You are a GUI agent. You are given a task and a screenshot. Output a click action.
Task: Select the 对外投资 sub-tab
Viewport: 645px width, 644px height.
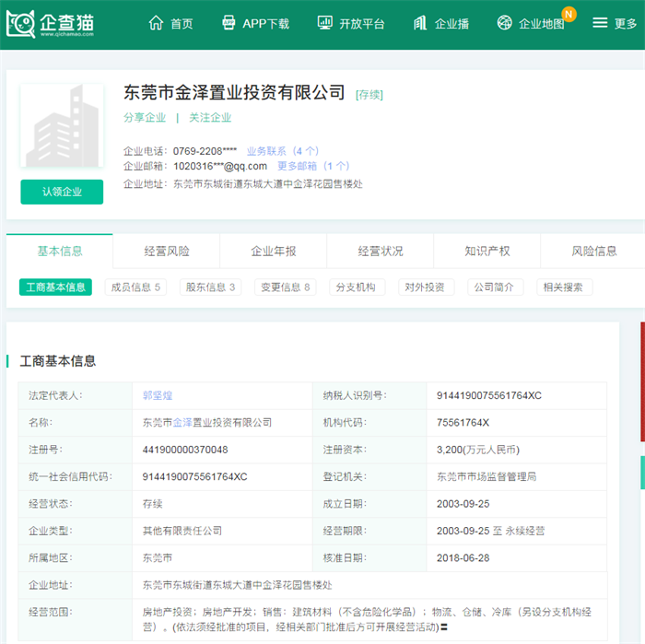(x=427, y=287)
